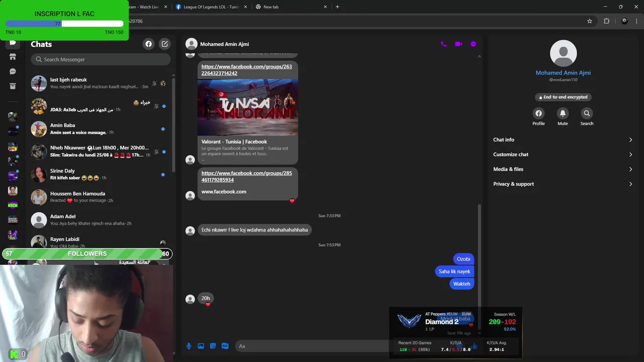Start a video call in the conversation header
Viewport: 644px width, 362px height.
coord(458,44)
